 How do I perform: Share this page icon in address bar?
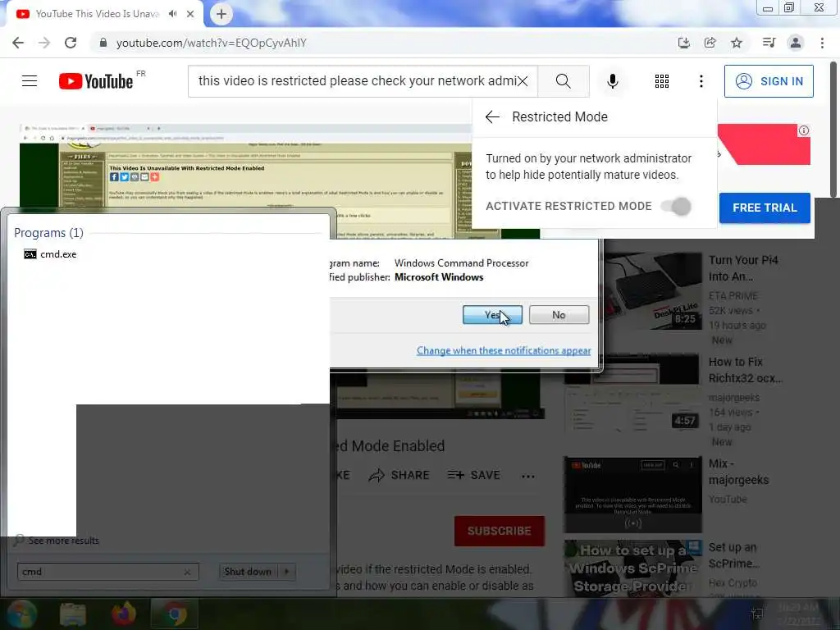(710, 43)
